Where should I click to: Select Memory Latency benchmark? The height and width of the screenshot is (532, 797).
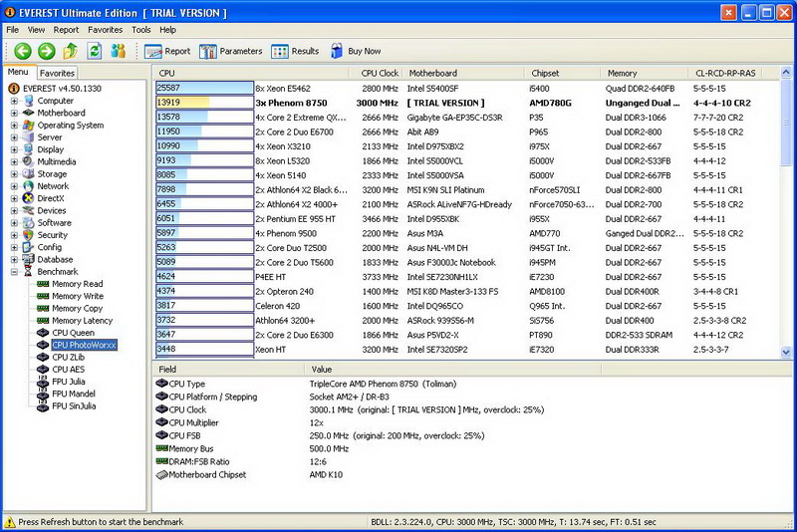pos(82,321)
